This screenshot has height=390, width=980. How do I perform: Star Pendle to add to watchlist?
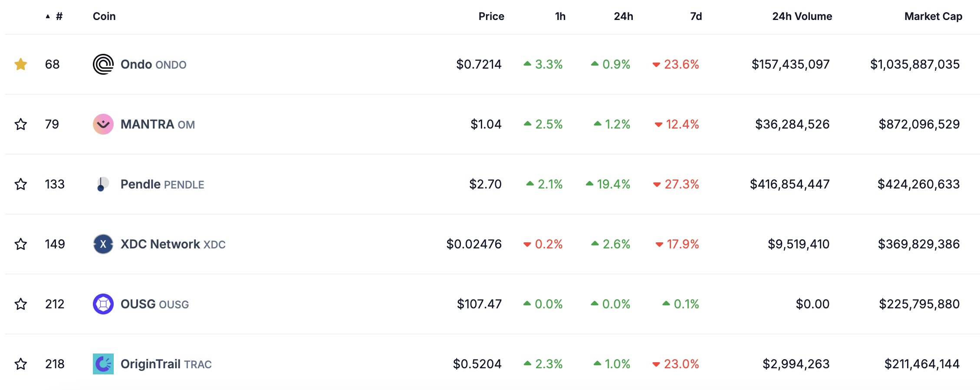click(21, 184)
